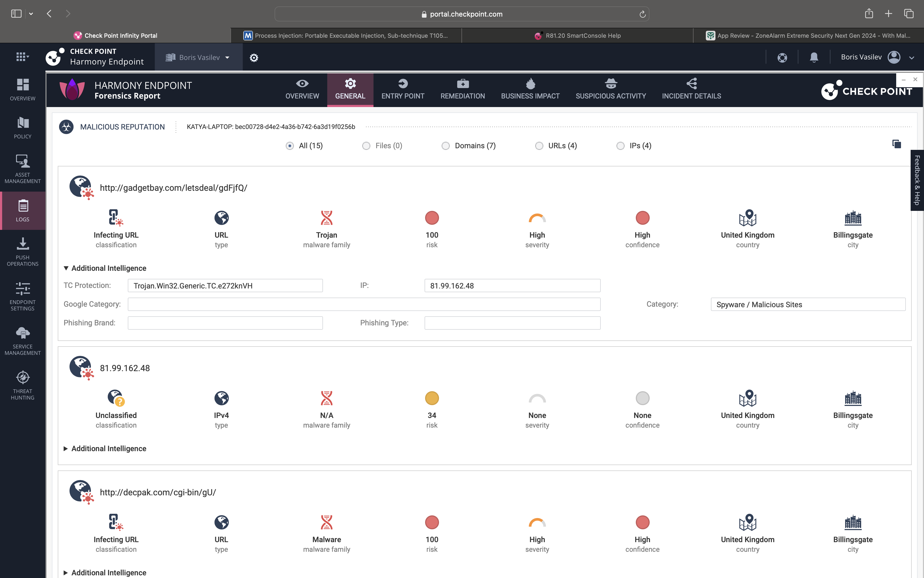This screenshot has width=924, height=578.
Task: Click the Malicious Reputation biohazard icon
Action: pos(66,127)
